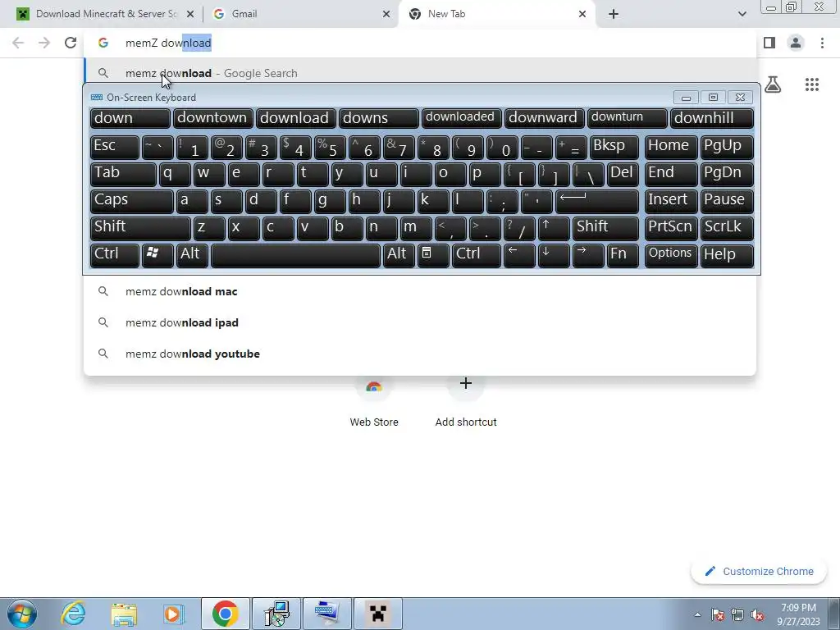The image size is (840, 630).
Task: Click the context menu key
Action: pos(433,256)
